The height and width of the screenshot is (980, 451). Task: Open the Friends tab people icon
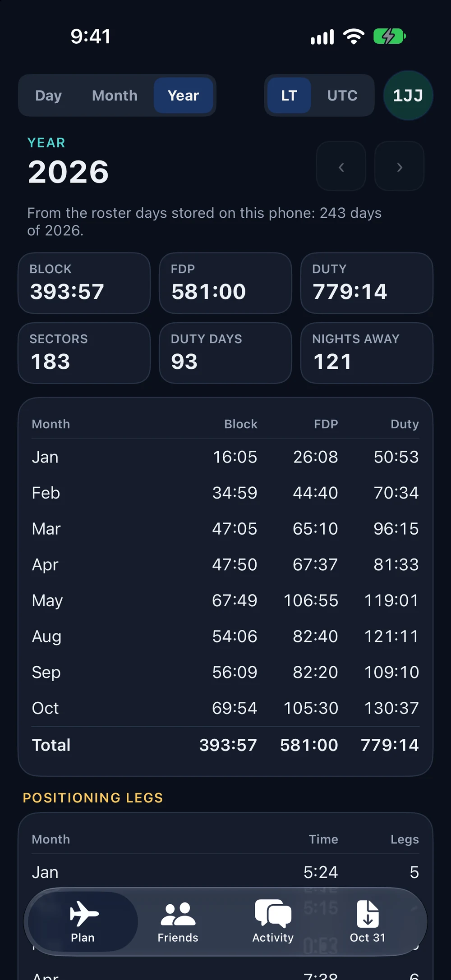[x=178, y=914]
